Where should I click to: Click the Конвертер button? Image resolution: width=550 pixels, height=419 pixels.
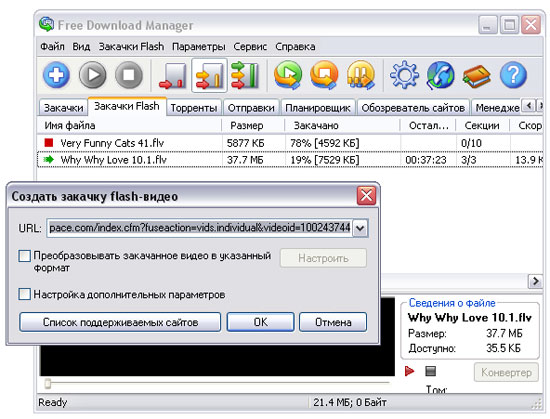pos(506,372)
